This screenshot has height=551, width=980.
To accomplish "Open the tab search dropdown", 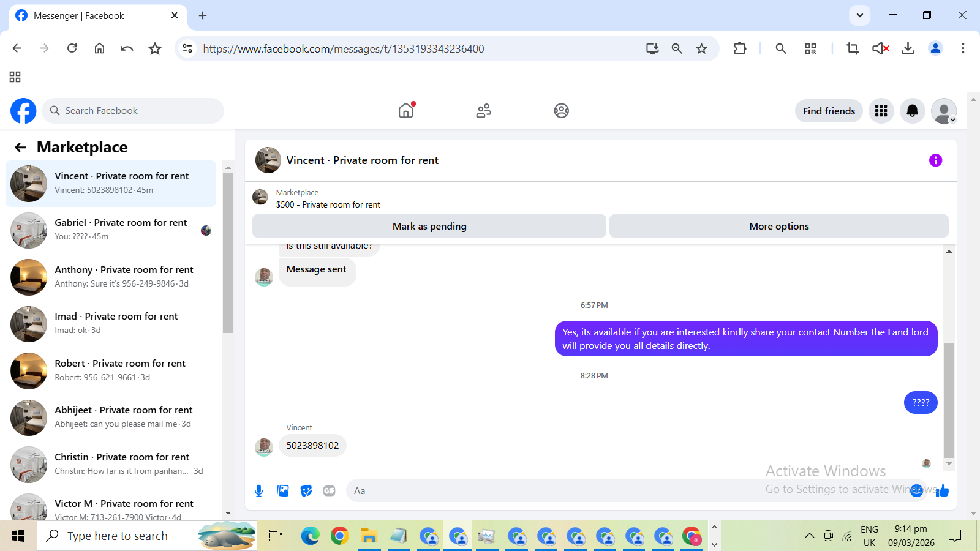I will click(859, 15).
